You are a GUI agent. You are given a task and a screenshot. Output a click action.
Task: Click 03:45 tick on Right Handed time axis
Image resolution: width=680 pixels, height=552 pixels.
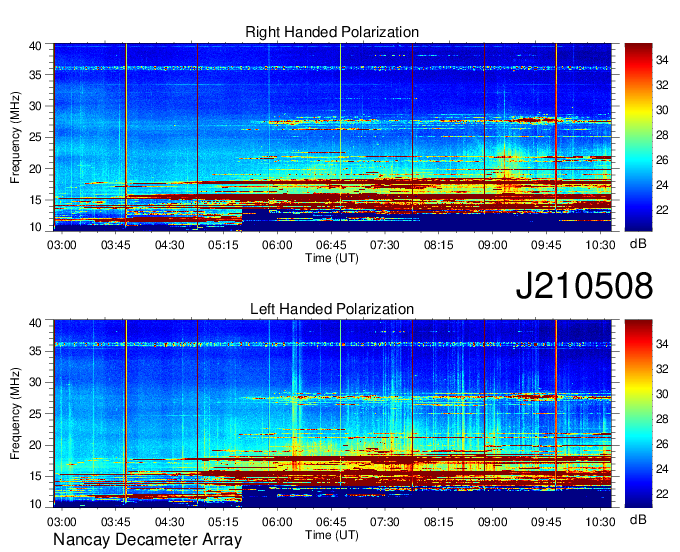tap(115, 245)
